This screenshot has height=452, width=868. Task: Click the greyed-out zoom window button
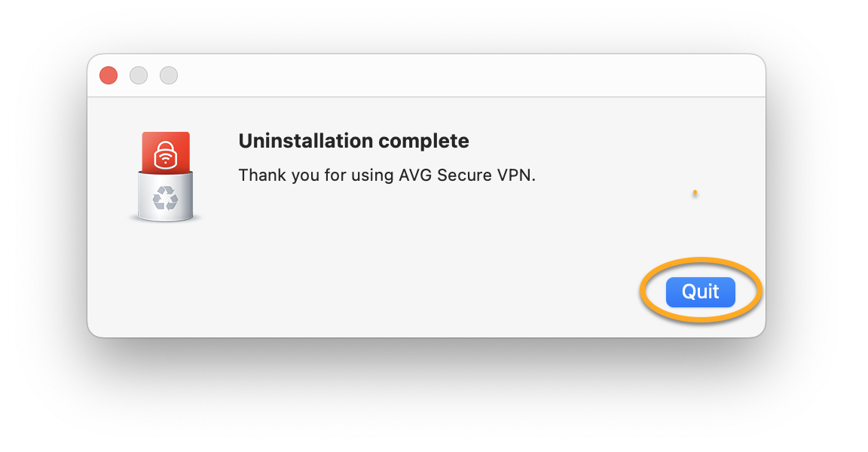point(169,75)
